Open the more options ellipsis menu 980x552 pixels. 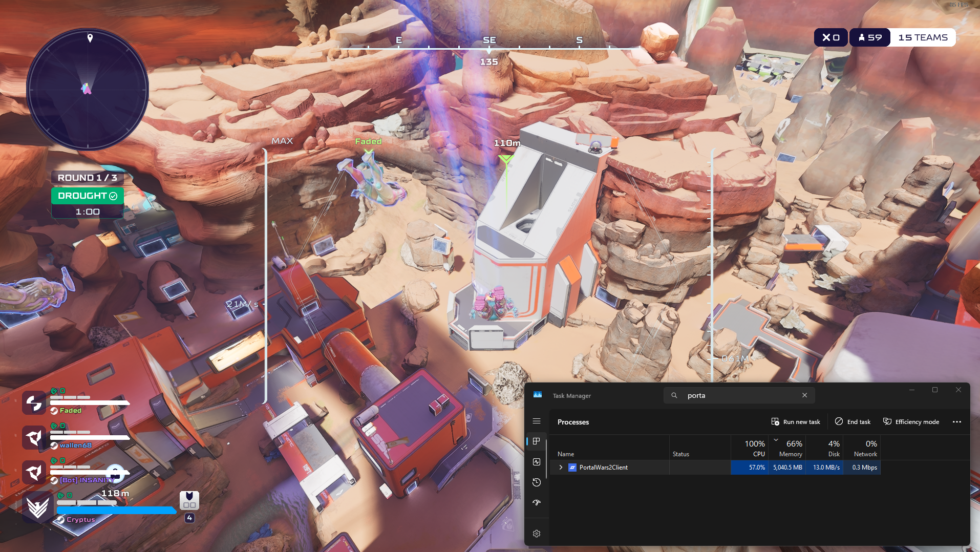(x=956, y=422)
